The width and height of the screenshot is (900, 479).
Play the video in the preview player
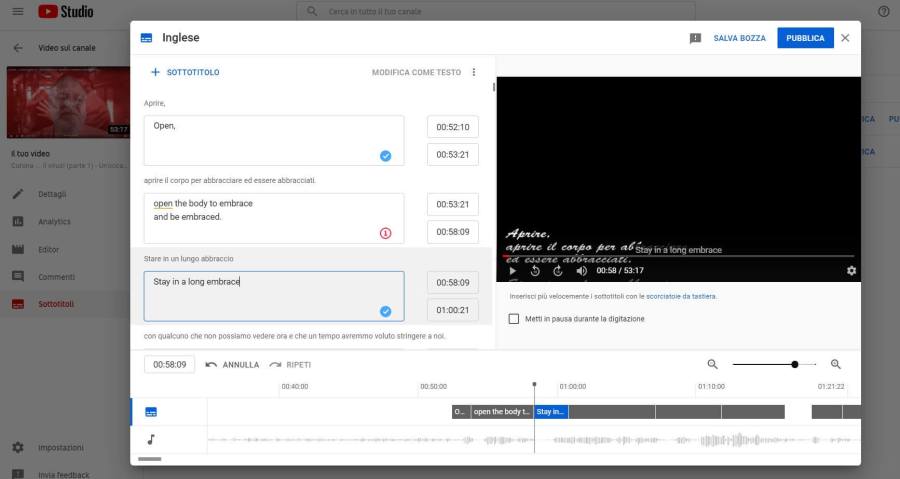click(x=513, y=271)
